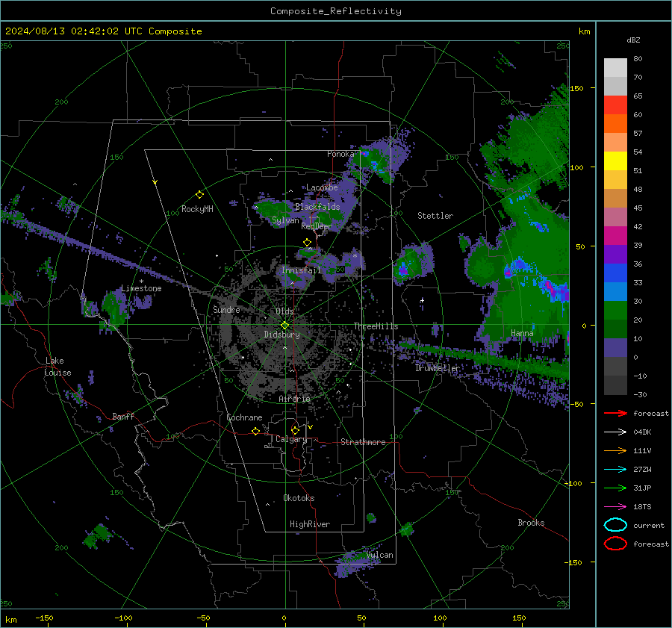Click the orange 111V arrow icon
The width and height of the screenshot is (672, 628).
615,450
